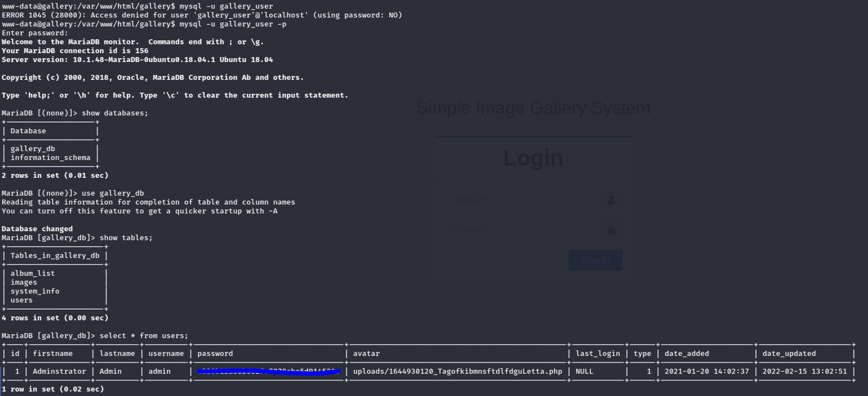Click the users table name

[22, 300]
